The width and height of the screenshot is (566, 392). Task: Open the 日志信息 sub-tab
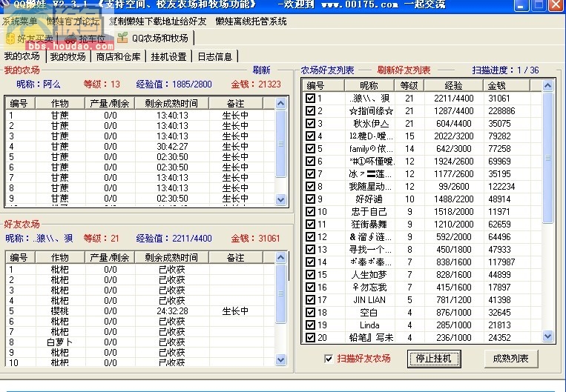215,56
